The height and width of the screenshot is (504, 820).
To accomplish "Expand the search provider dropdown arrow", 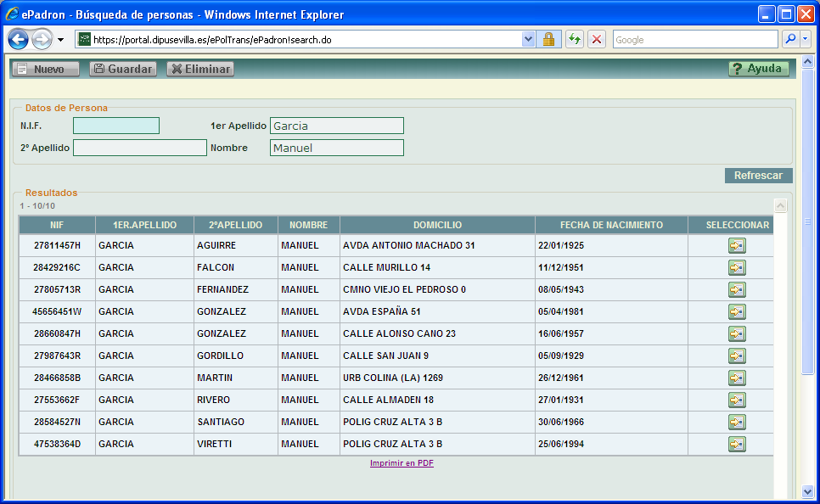I will tap(805, 40).
